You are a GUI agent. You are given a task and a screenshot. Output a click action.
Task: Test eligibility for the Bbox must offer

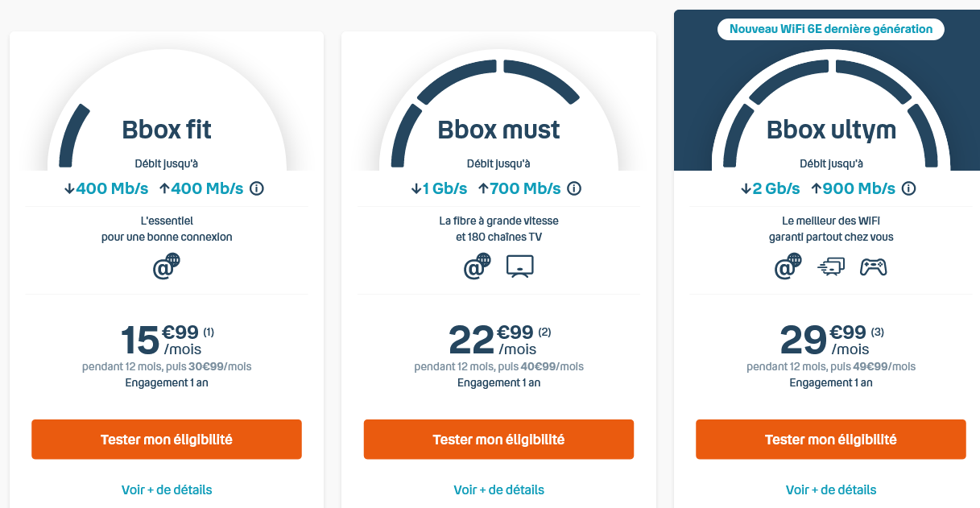tap(498, 440)
